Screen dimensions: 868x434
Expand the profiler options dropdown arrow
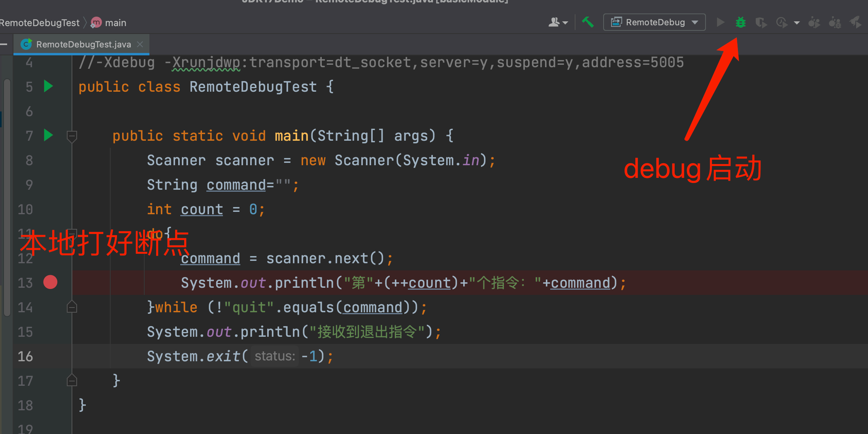click(x=797, y=23)
